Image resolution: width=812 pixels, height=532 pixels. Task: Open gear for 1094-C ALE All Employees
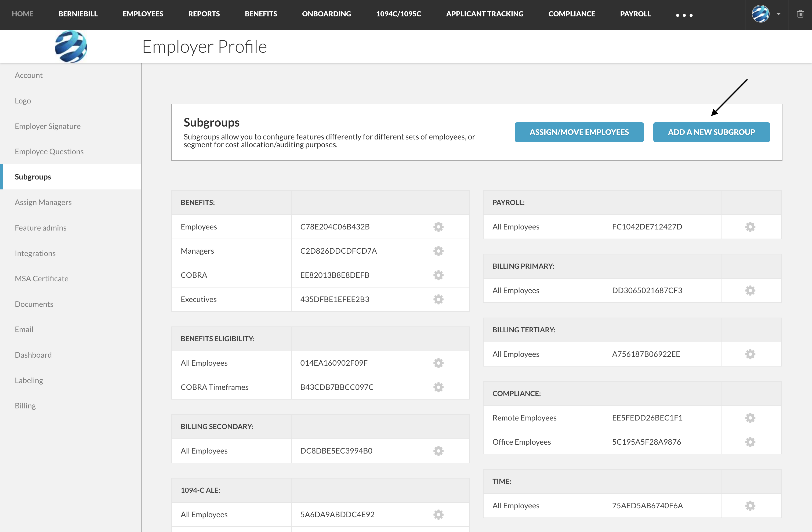point(438,515)
